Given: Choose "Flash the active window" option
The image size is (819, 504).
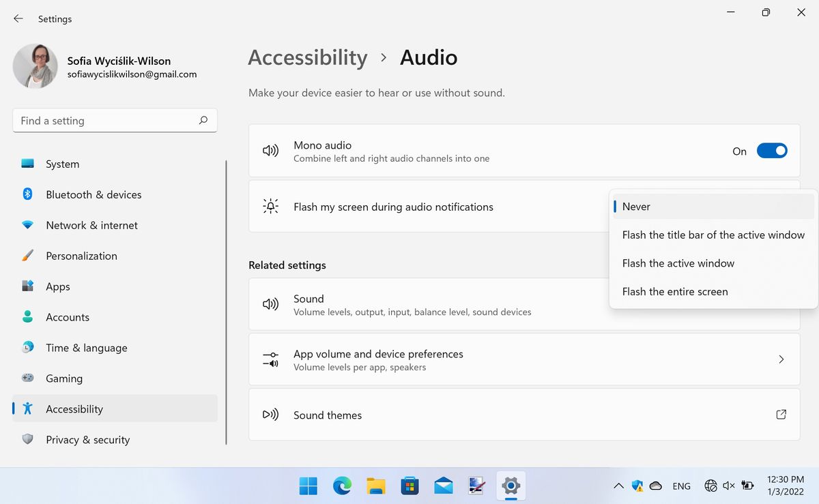Looking at the screenshot, I should tap(678, 263).
